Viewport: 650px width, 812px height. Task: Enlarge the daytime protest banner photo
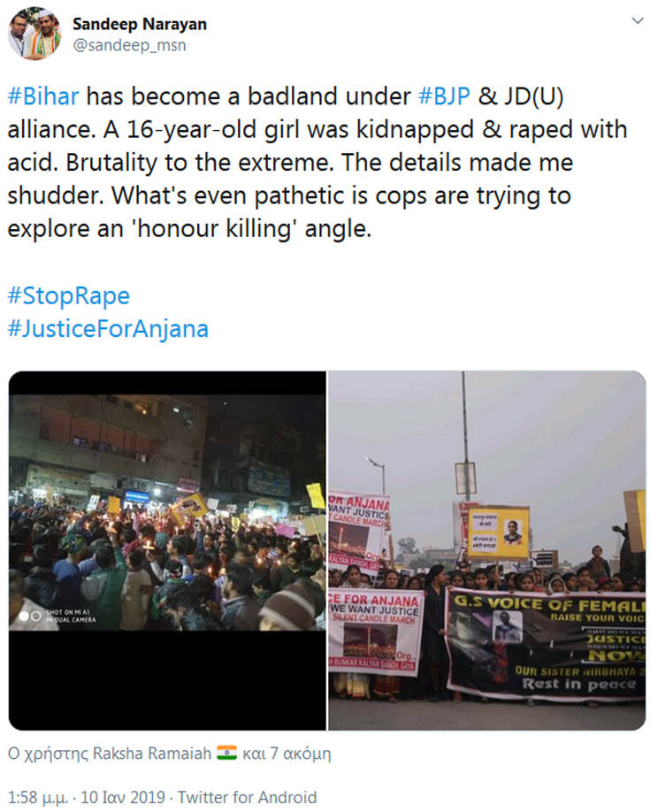(x=487, y=550)
